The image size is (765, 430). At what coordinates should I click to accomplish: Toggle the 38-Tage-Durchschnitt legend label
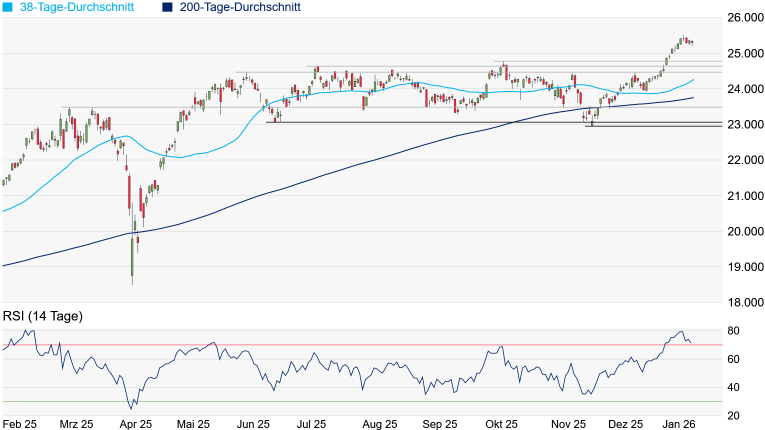pos(78,7)
